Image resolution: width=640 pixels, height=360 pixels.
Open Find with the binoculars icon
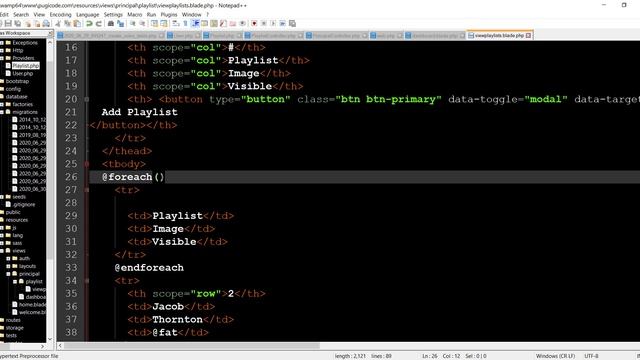pos(110,23)
